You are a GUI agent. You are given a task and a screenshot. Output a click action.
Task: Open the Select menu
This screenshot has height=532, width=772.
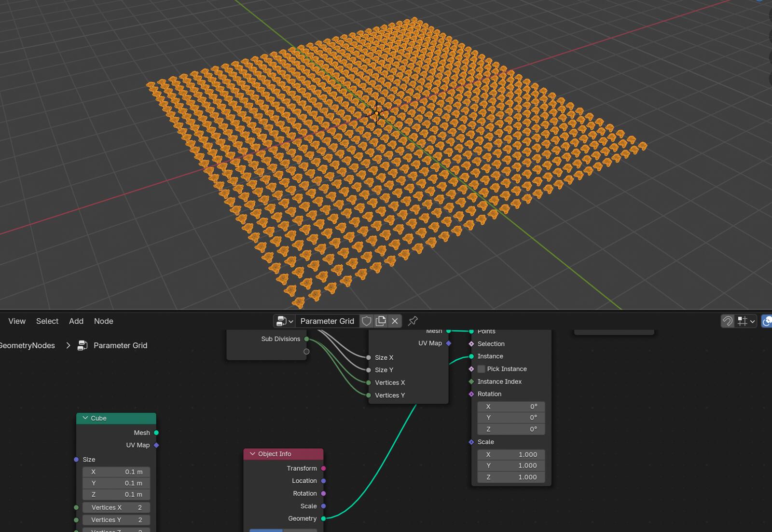(47, 321)
